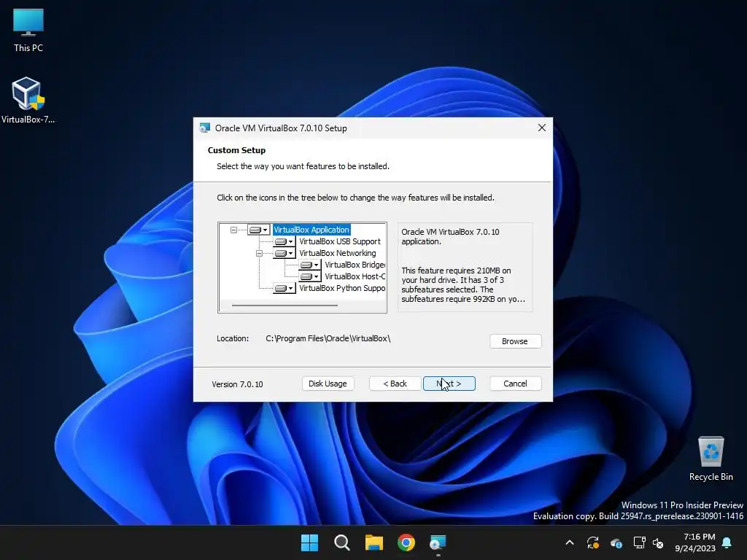Collapse the VirtualBox Networking tree node

(x=259, y=253)
